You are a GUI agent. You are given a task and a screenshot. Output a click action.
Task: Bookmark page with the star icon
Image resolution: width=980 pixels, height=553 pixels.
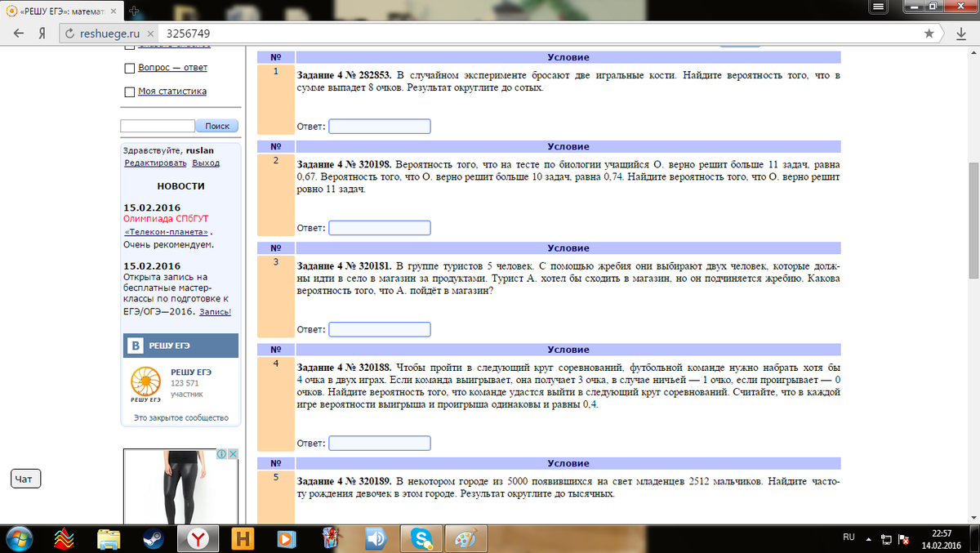929,33
